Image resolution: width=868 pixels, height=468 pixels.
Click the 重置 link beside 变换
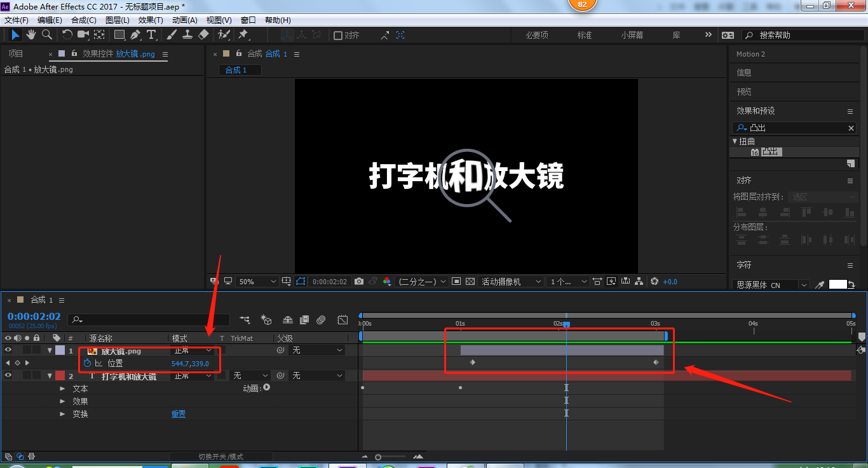click(178, 414)
